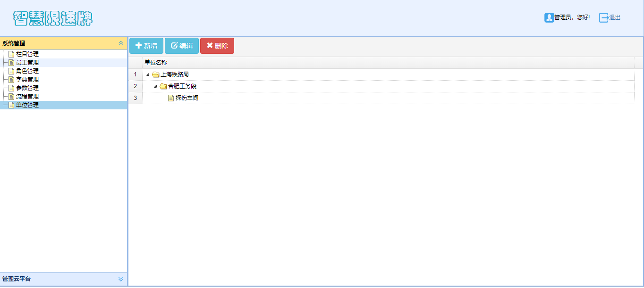Click row number 2 cell

135,86
